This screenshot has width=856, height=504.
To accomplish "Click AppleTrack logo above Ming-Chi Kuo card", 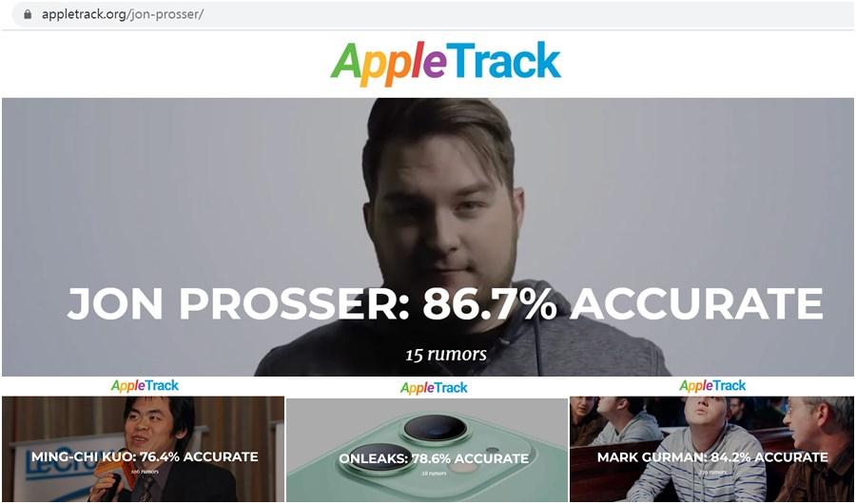I will click(145, 386).
